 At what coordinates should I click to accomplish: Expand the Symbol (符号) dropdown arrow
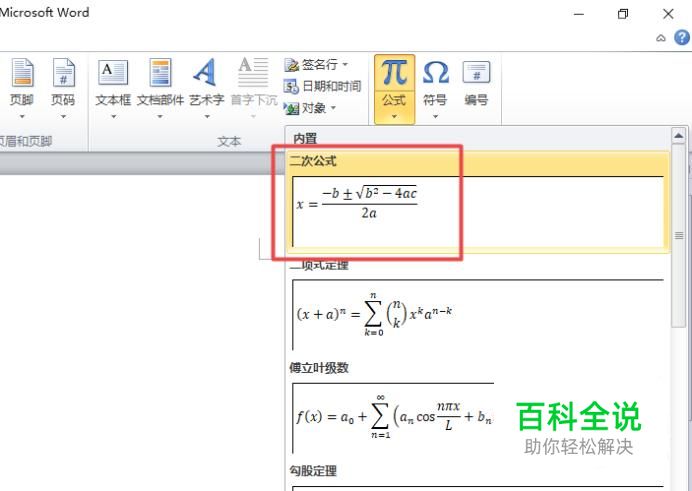(436, 116)
